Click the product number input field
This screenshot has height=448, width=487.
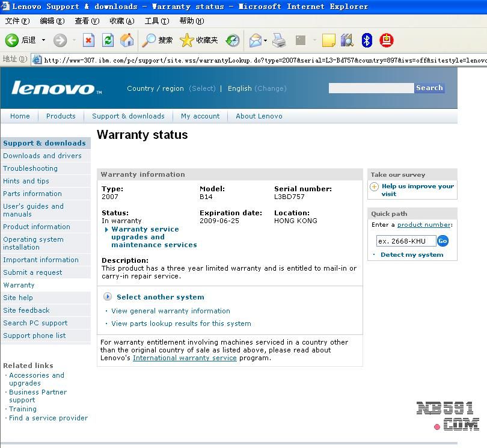tap(405, 241)
